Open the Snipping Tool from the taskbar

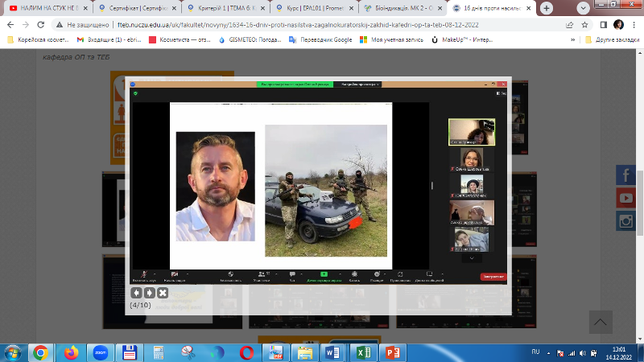(188, 353)
